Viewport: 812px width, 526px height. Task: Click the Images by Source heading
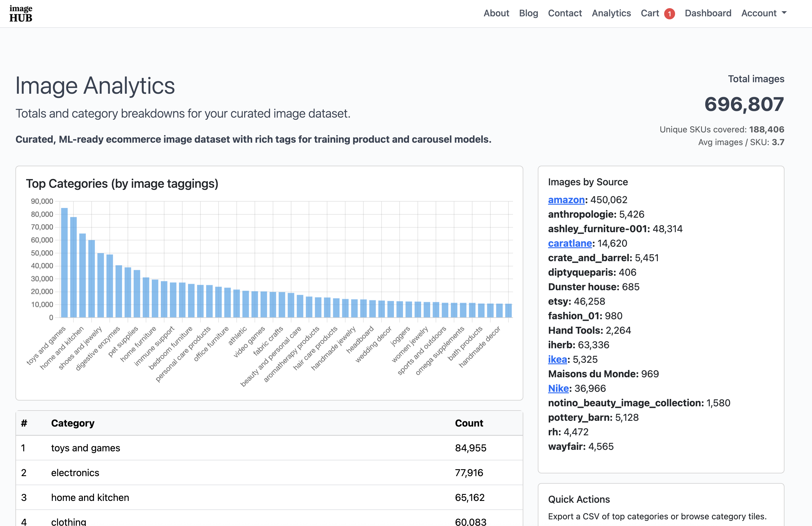tap(588, 182)
